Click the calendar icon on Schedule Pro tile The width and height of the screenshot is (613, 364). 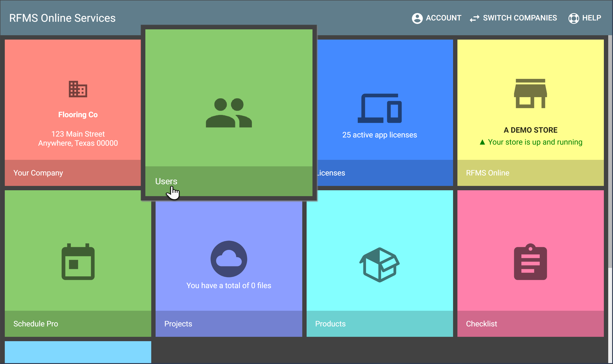coord(78,261)
